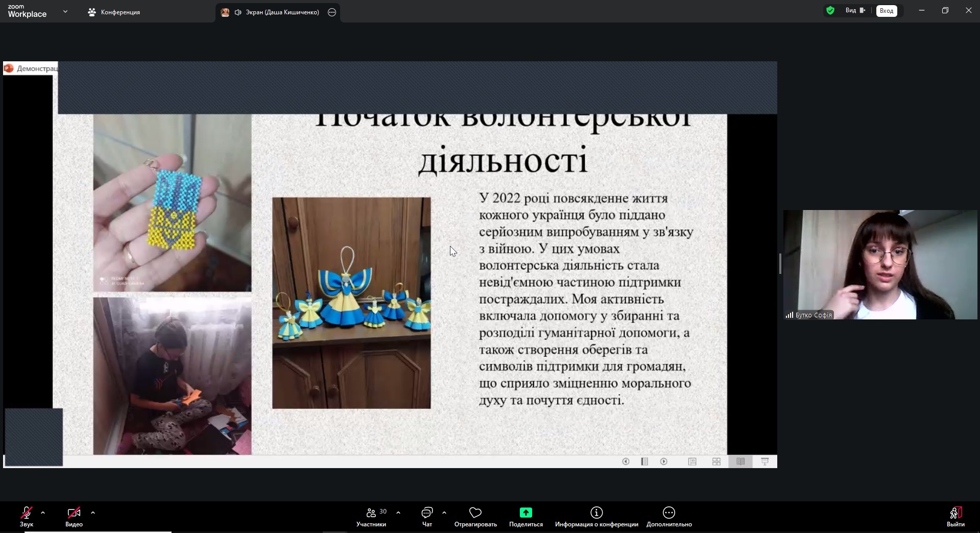
Task: Go to next slide in PowerPoint bar
Action: (663, 461)
